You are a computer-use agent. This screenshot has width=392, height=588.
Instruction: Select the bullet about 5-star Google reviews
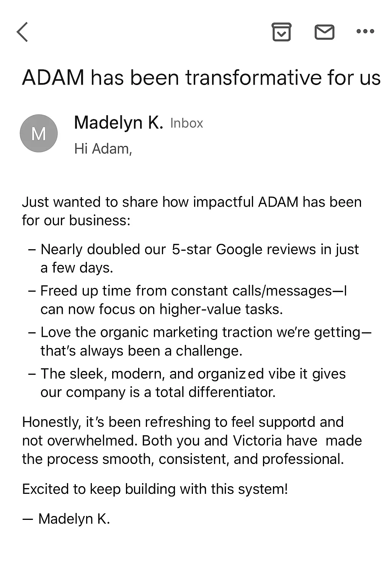pos(194,258)
